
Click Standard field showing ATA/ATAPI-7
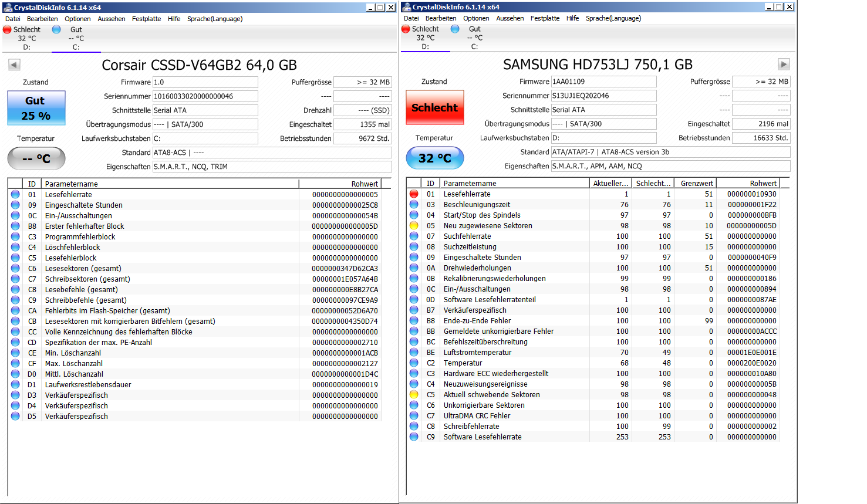pos(671,152)
